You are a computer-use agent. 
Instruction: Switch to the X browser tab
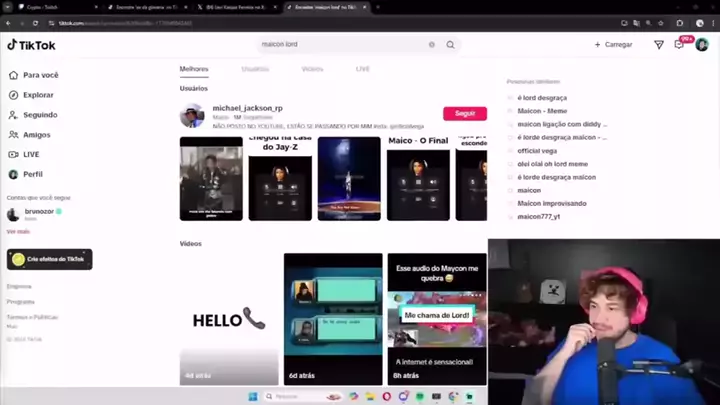pyautogui.click(x=237, y=7)
